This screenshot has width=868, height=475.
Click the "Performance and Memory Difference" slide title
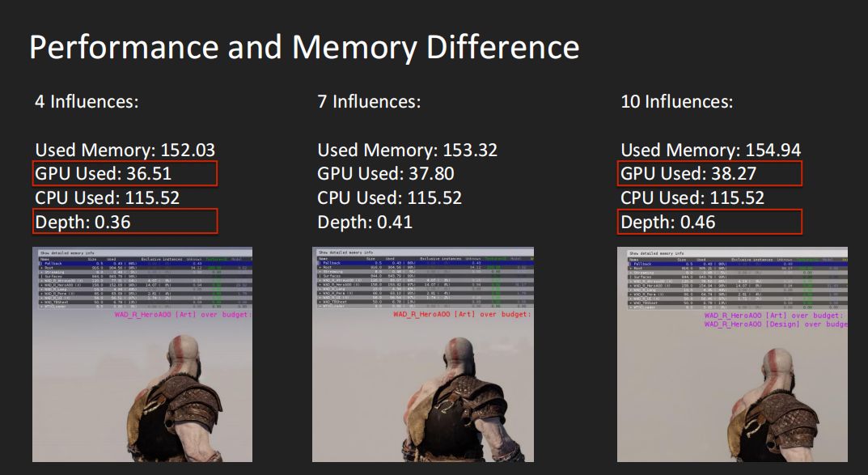click(304, 48)
